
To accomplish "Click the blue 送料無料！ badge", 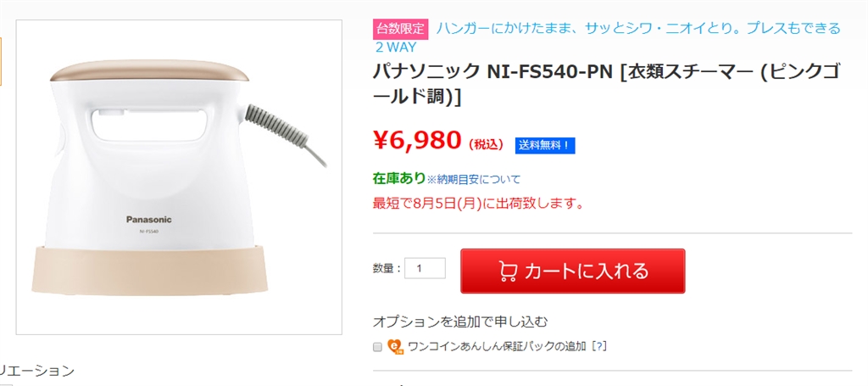I will (x=545, y=145).
